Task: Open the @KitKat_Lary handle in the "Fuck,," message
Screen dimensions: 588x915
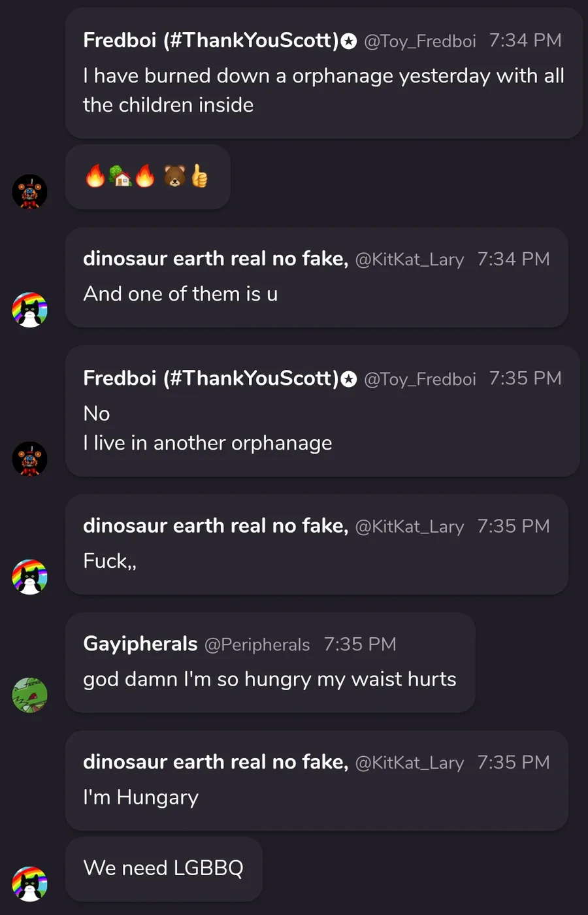Action: pos(409,527)
